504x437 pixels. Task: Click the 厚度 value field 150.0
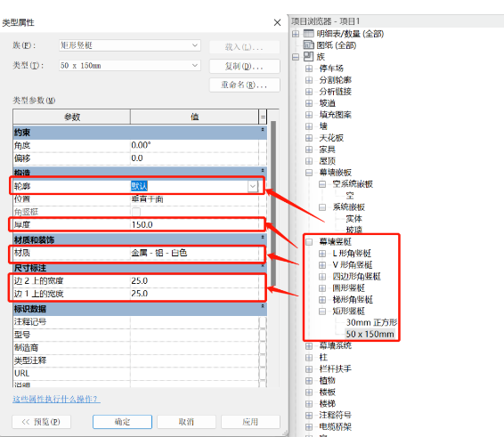click(194, 224)
